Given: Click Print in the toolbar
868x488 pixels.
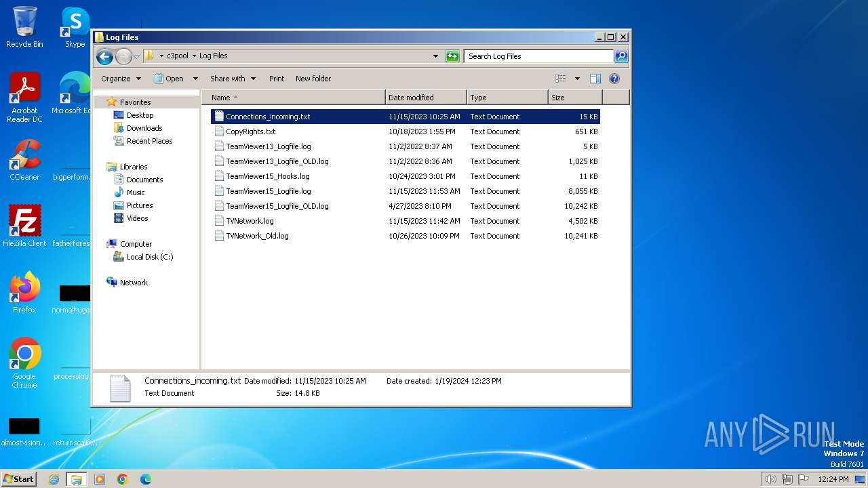Looking at the screenshot, I should click(277, 79).
